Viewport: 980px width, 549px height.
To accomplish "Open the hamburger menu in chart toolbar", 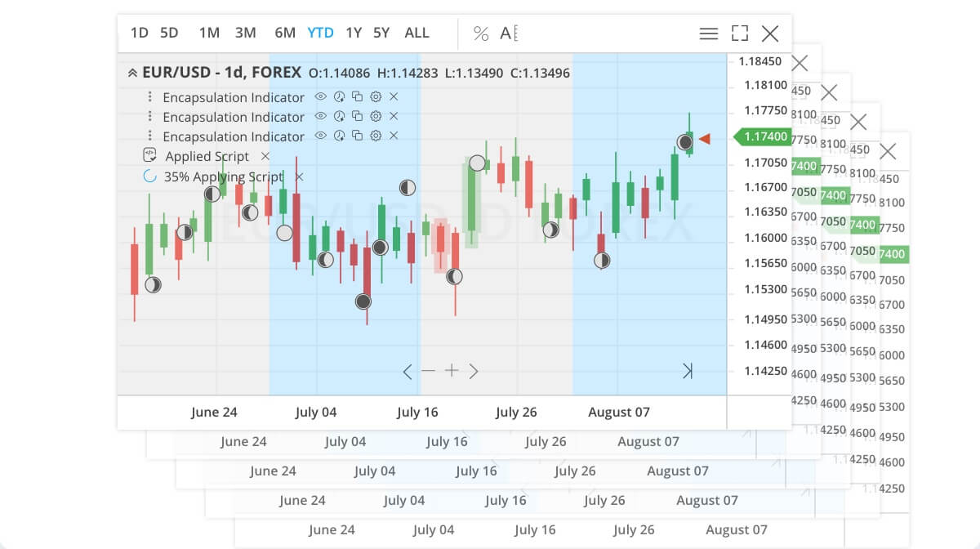I will pyautogui.click(x=708, y=33).
